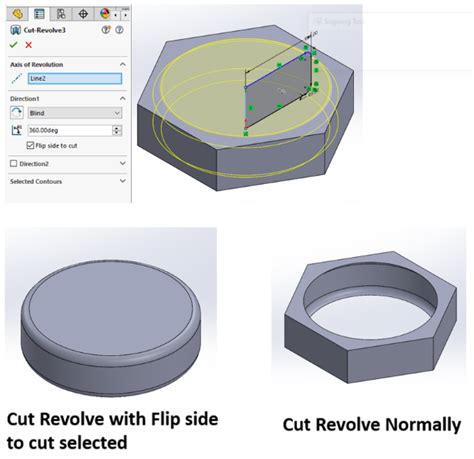Screen dimensions: 474x459
Task: Open the ConfigurationManager tab
Action: [61, 14]
